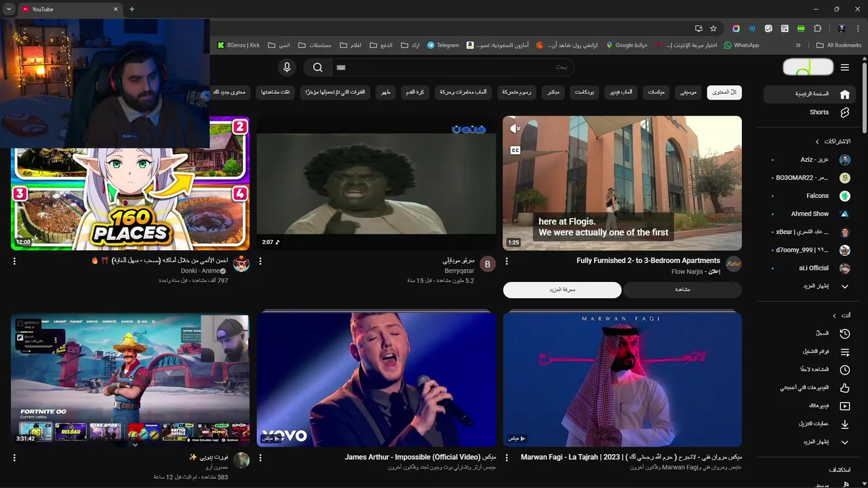This screenshot has height=488, width=868.
Task: Toggle captions CC on ad preview
Action: coord(515,150)
